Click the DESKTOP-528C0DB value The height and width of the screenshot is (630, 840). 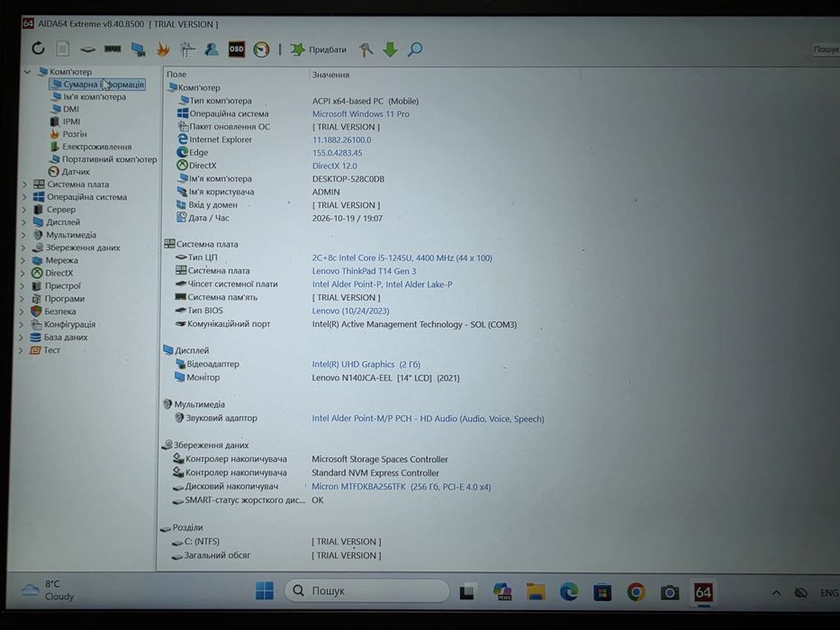coord(348,179)
